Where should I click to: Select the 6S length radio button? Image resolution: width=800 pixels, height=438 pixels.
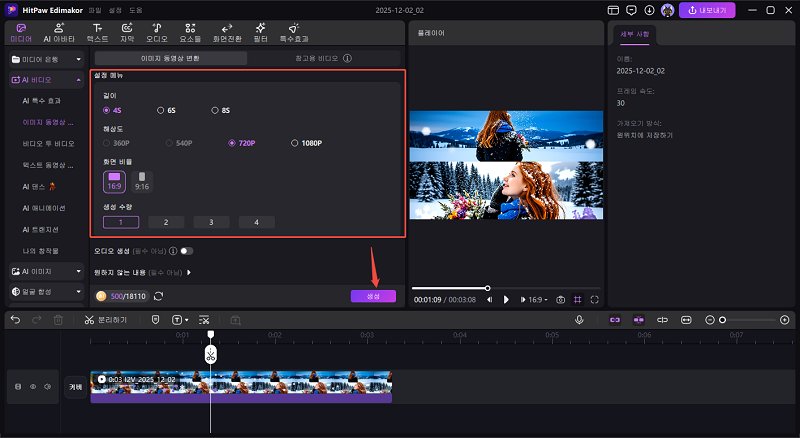[x=161, y=110]
